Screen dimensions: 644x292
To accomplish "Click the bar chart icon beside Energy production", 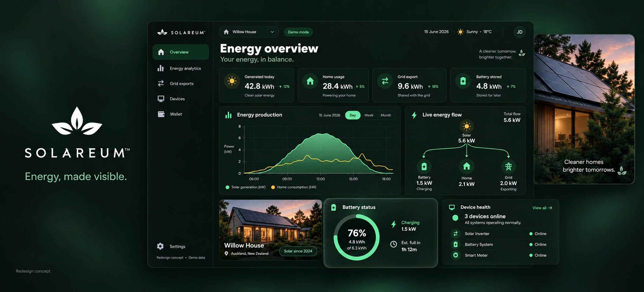I will (x=228, y=115).
